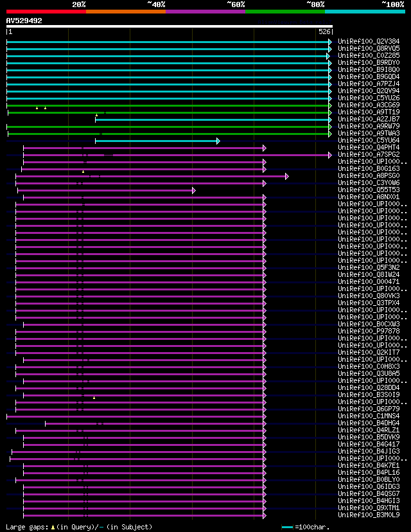Image resolution: width=411 pixels, height=532 pixels.
Task: Click the UniRef100_C5YU26 hit name
Action: click(x=369, y=98)
